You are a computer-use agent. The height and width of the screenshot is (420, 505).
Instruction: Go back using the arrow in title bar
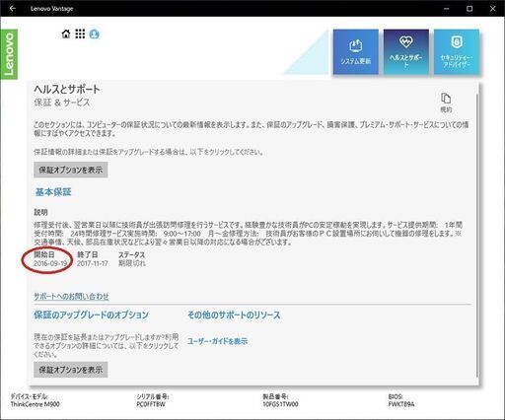pyautogui.click(x=13, y=9)
